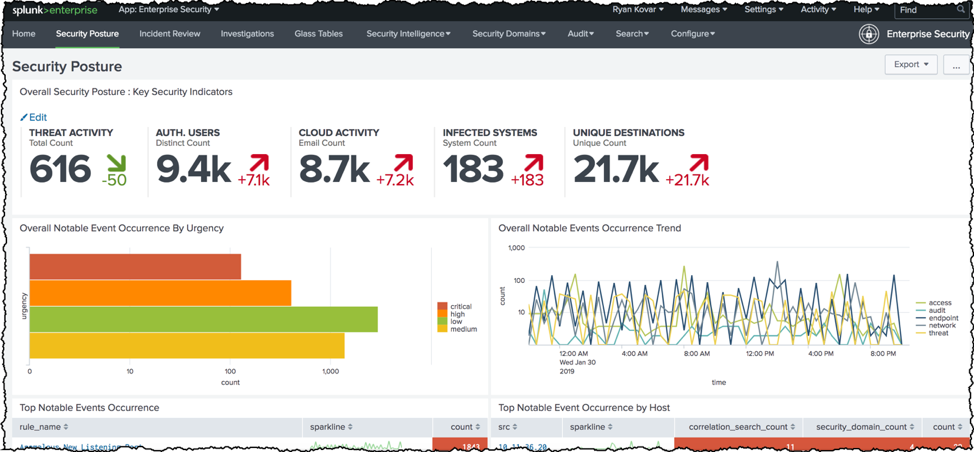The image size is (974, 452).
Task: Click the 9.4k Auth. Users value
Action: tap(193, 170)
